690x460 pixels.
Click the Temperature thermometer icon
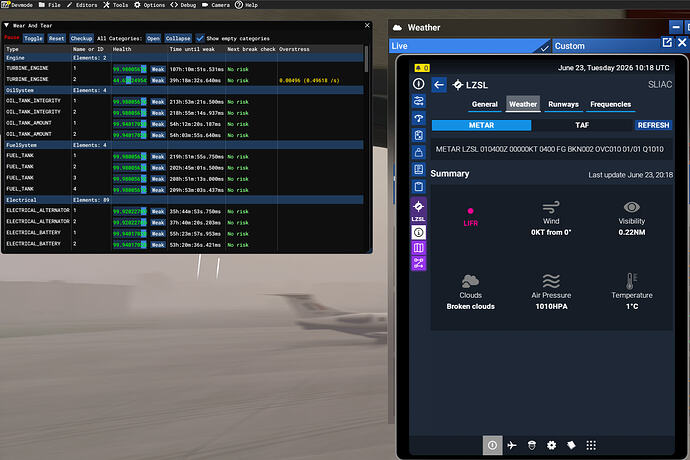[x=631, y=281]
